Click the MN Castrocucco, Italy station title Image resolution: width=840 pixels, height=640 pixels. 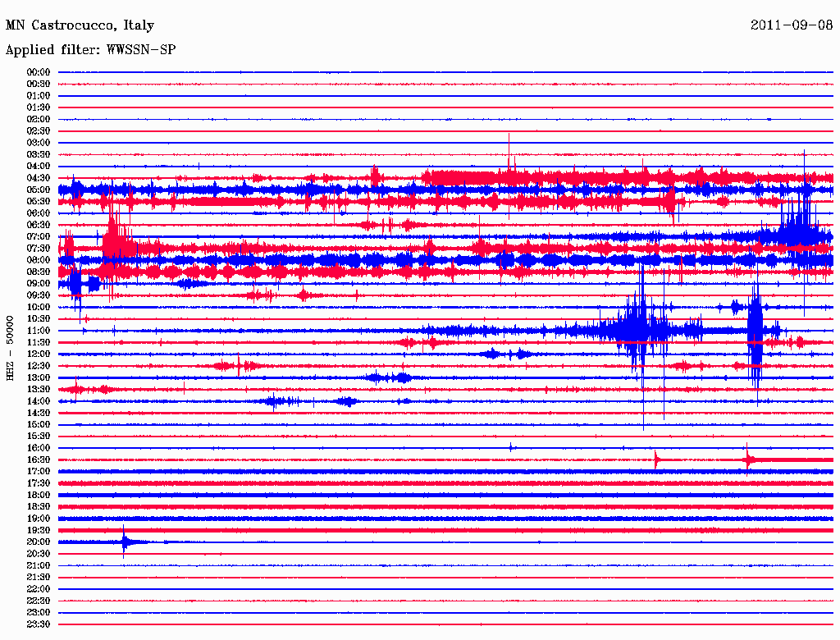(80, 25)
